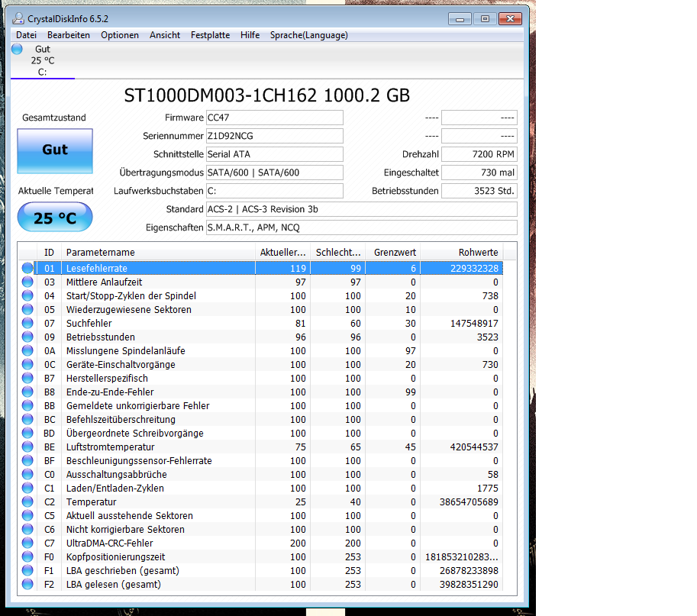
Task: Click the Drehzahl field 7200 RPM
Action: point(479,154)
